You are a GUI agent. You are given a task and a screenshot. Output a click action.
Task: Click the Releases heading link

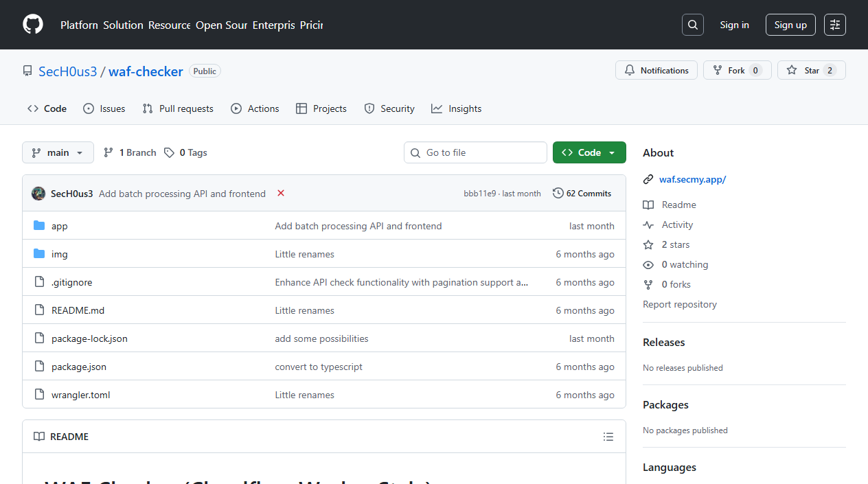click(x=664, y=342)
